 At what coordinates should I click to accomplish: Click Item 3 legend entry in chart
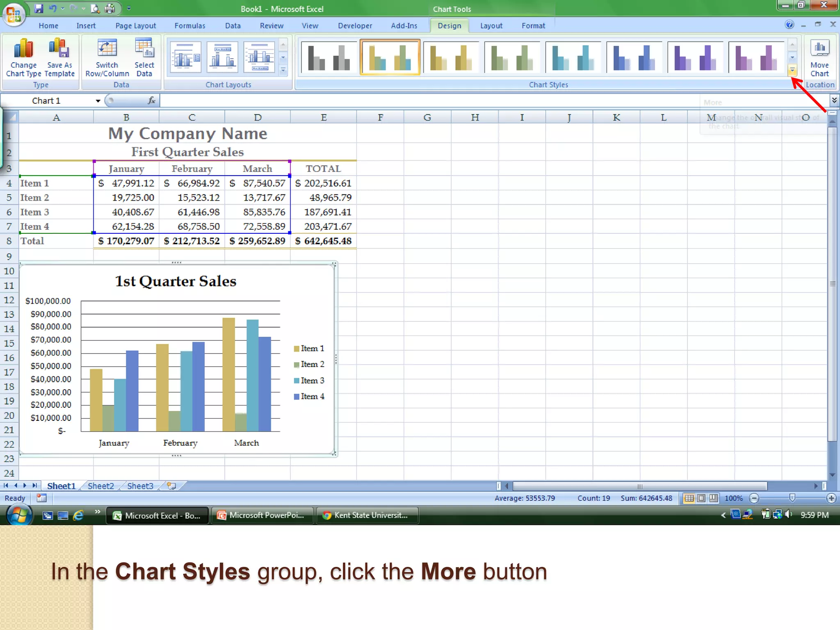(x=309, y=380)
